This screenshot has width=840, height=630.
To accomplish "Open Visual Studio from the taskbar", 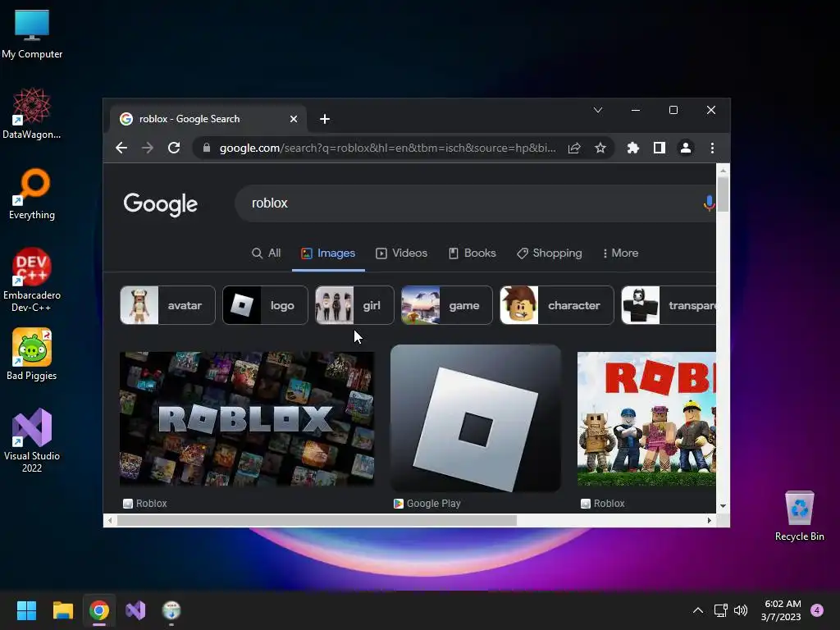I will point(135,610).
